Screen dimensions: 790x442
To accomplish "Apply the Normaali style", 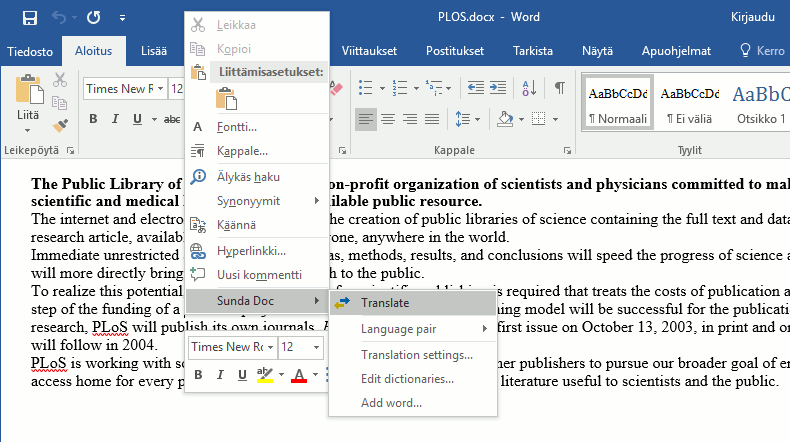I will (618, 103).
